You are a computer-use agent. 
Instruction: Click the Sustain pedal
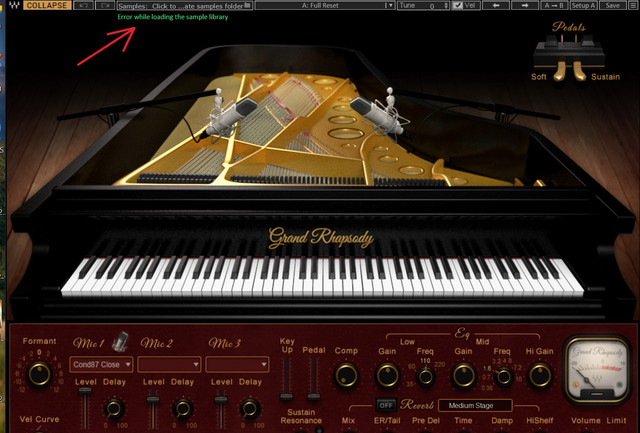579,71
